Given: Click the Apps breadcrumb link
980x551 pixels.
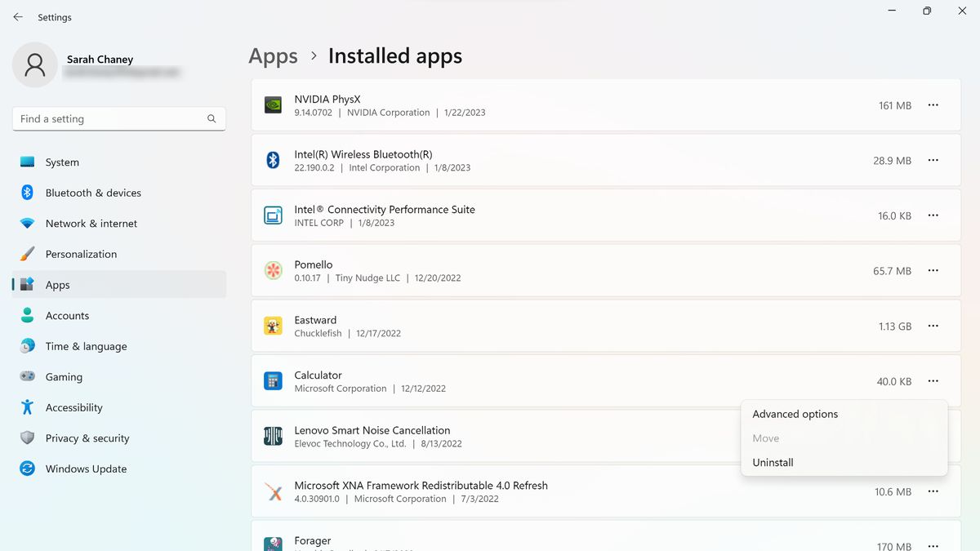Looking at the screenshot, I should tap(273, 56).
